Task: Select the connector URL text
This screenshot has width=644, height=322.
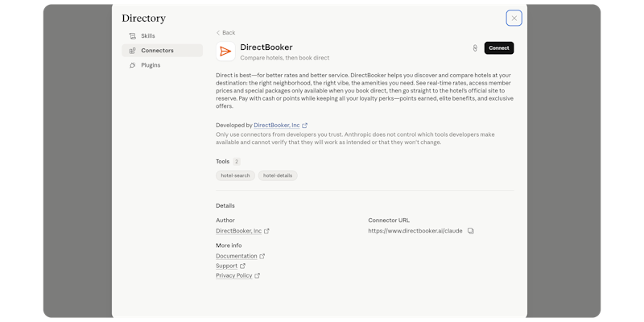Action: point(415,231)
